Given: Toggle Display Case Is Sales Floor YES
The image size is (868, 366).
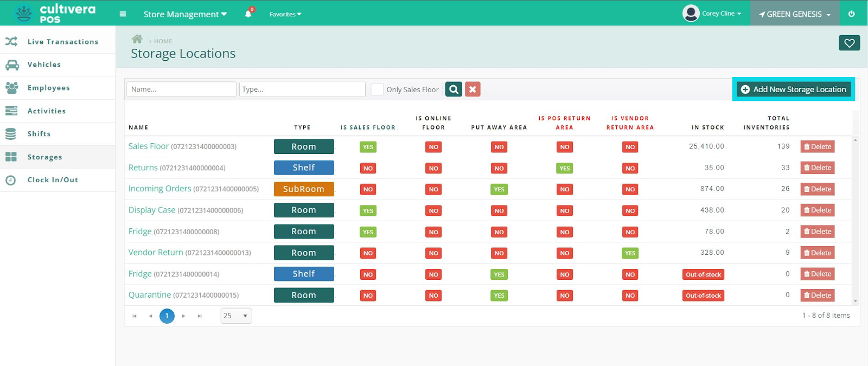Looking at the screenshot, I should click(368, 210).
